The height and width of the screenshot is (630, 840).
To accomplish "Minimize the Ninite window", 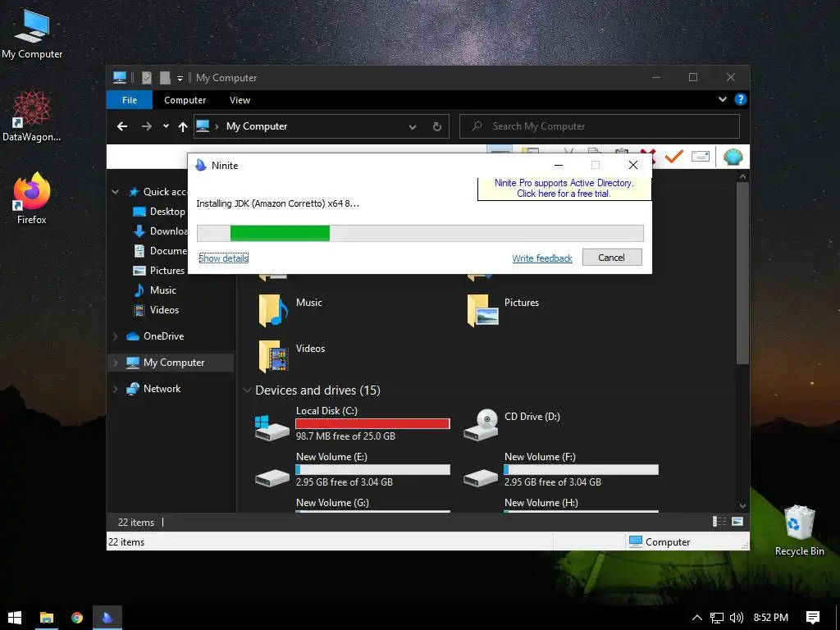I will pos(558,165).
